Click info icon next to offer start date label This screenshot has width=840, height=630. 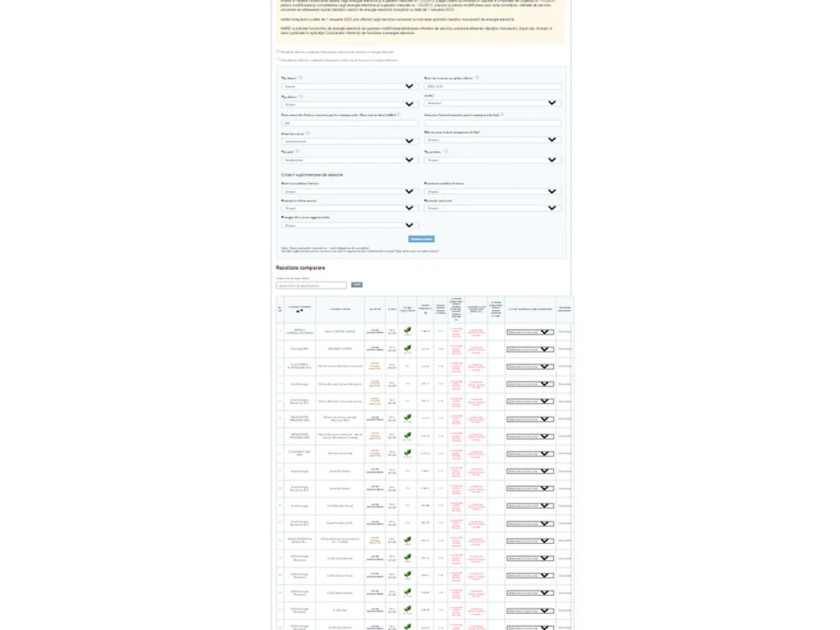[x=477, y=78]
